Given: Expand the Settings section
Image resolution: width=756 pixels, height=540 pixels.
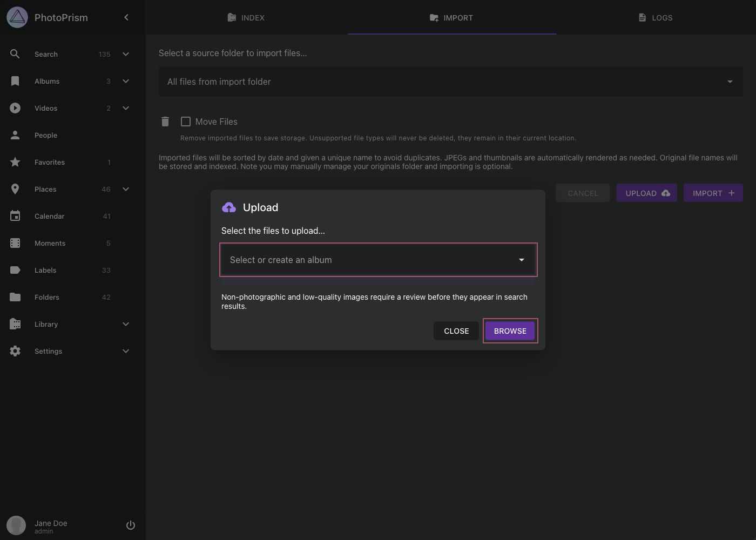Looking at the screenshot, I should pyautogui.click(x=126, y=351).
